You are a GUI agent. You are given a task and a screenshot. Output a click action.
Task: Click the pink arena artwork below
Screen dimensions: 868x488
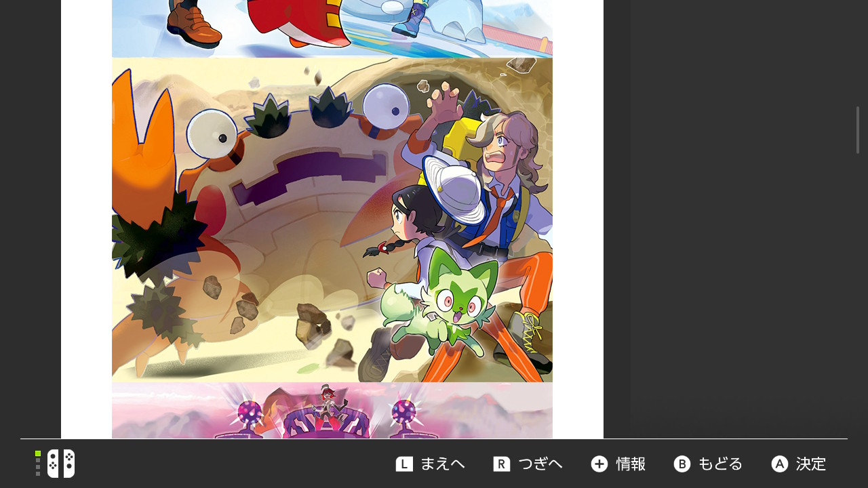coord(332,411)
